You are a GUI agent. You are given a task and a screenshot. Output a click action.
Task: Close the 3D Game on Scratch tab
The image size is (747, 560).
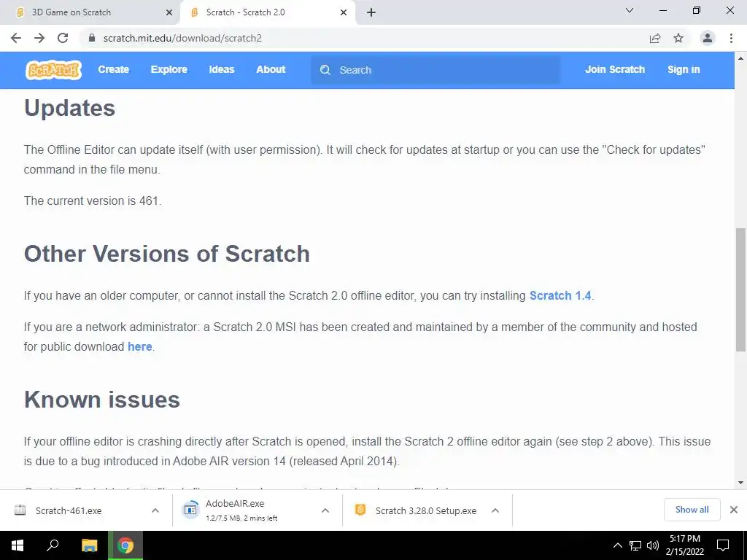(x=169, y=12)
